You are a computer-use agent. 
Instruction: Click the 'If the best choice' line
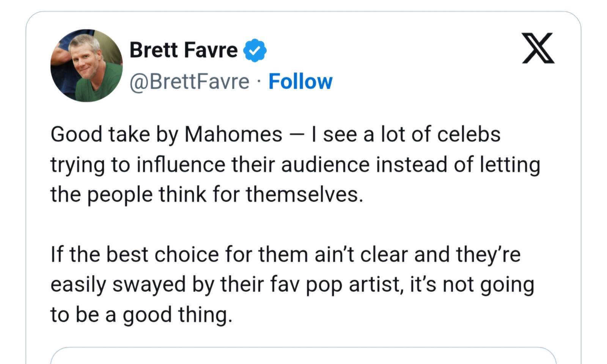click(x=285, y=254)
